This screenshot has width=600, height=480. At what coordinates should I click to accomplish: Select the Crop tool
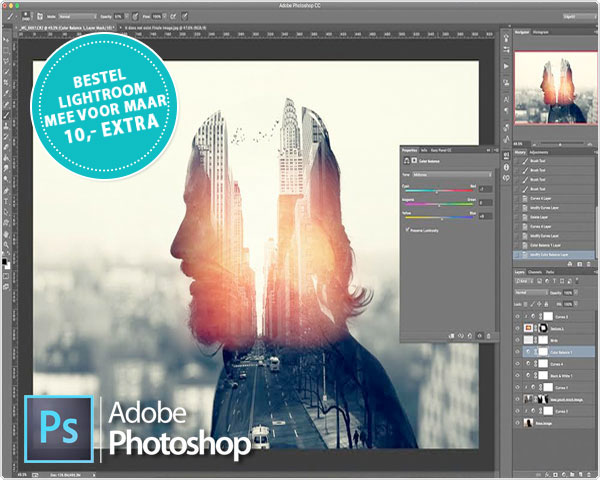coord(6,82)
